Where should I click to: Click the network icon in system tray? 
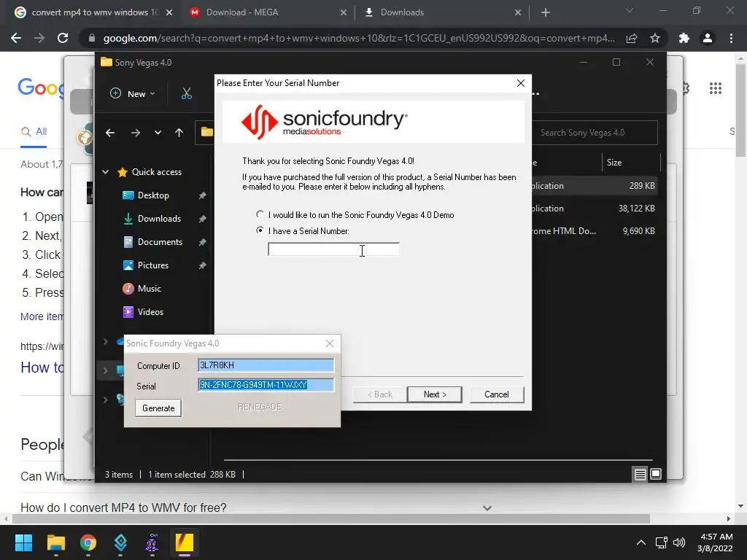coord(661,542)
